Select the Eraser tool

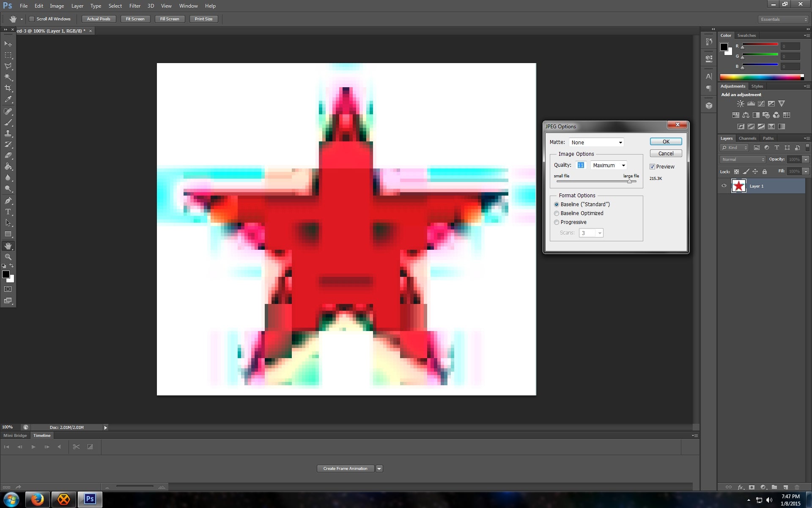click(8, 155)
